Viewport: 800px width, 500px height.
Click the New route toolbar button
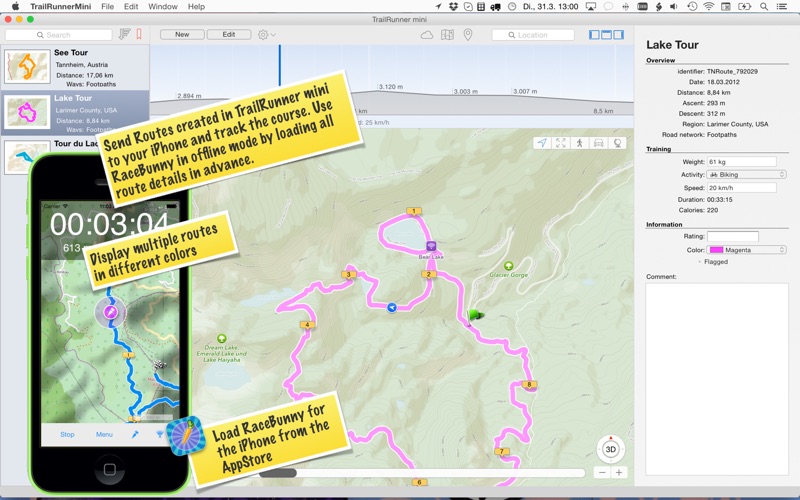tap(182, 34)
